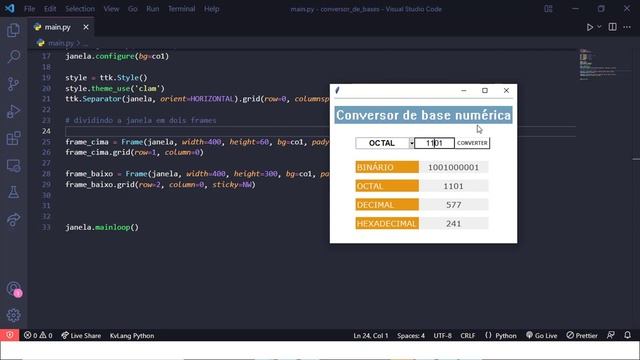Click line number 24 in gutter

[46, 131]
